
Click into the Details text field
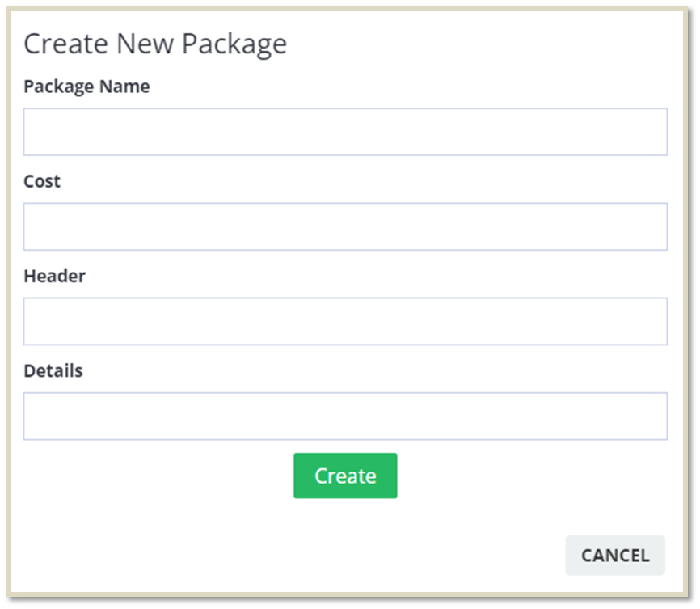345,416
